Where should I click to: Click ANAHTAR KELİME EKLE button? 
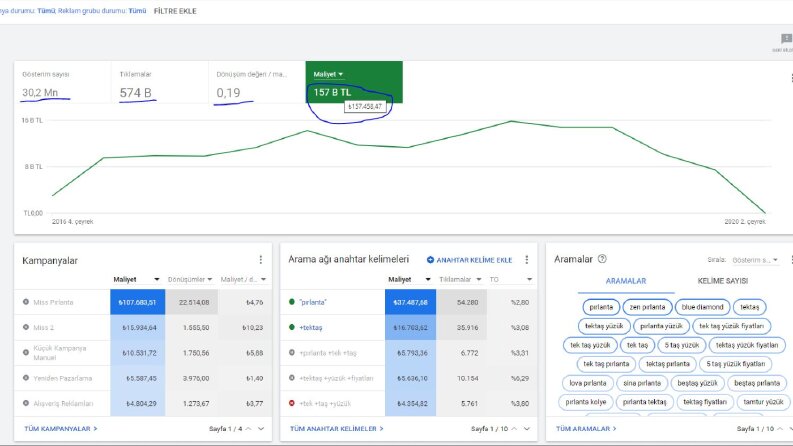coord(469,260)
